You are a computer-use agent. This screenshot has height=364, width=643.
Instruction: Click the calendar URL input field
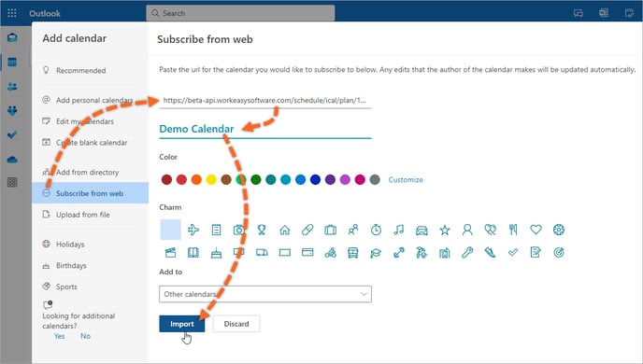pyautogui.click(x=265, y=100)
